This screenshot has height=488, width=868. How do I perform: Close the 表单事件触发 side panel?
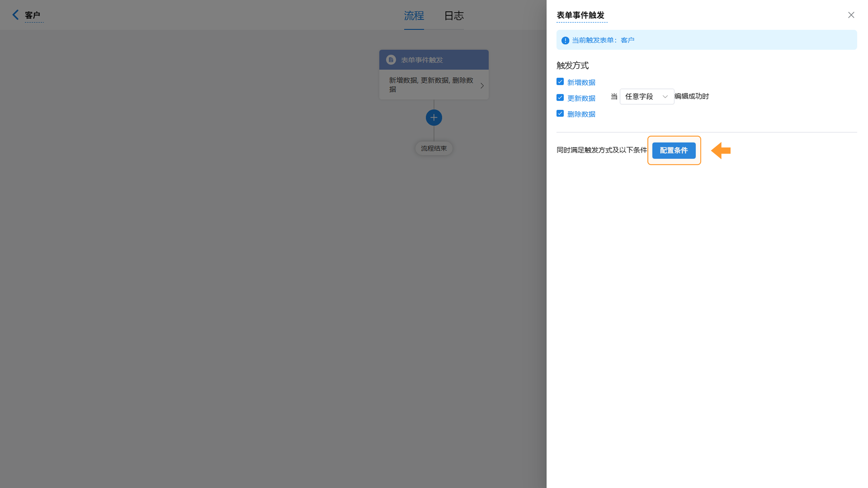pyautogui.click(x=851, y=15)
